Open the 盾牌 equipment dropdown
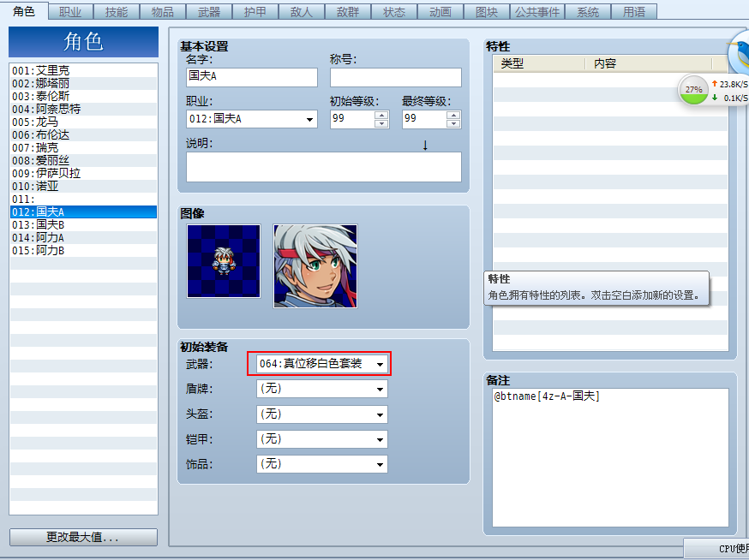This screenshot has height=560, width=749. (x=322, y=389)
